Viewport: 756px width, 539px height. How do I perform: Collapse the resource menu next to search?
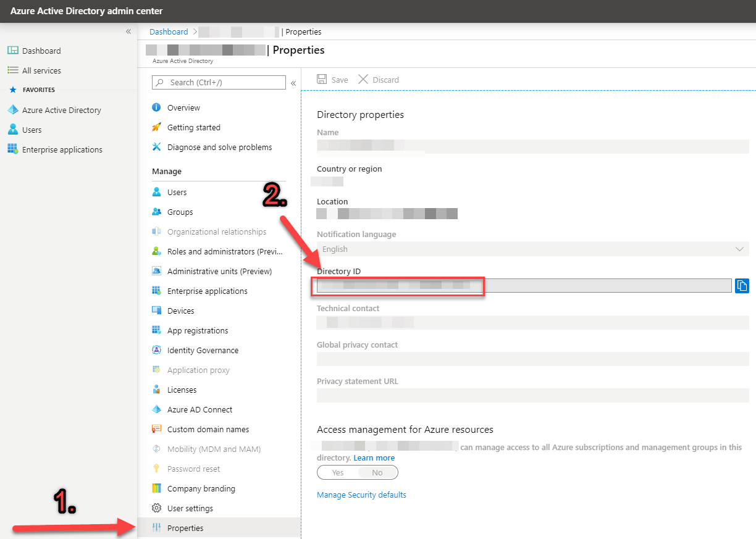pos(293,83)
